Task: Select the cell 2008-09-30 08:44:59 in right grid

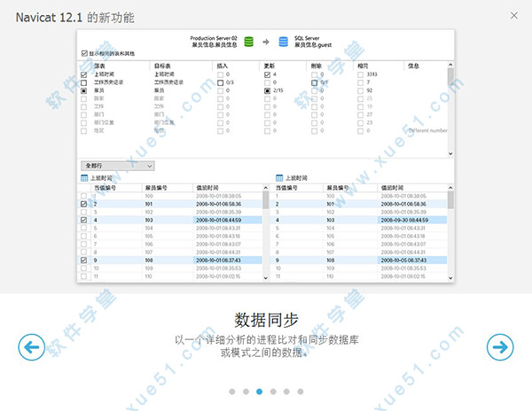Action: 412,221
